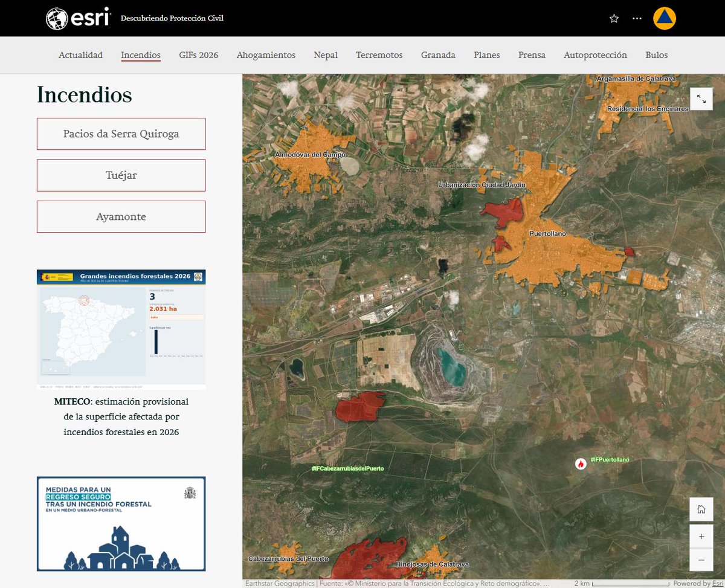Click the Powered by Esri attribution link
725x588 pixels.
698,583
